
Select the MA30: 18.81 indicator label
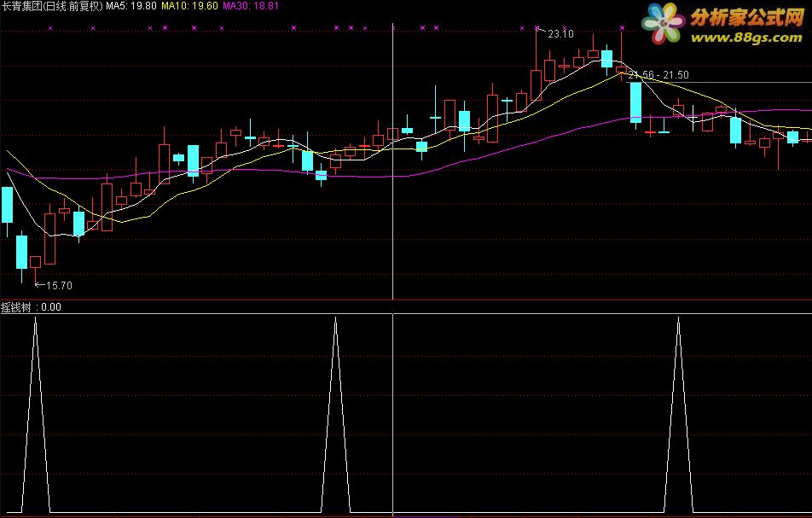coord(251,6)
